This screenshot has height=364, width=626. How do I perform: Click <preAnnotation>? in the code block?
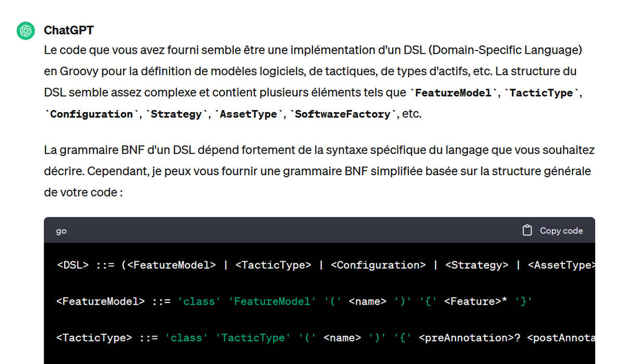coord(469,338)
